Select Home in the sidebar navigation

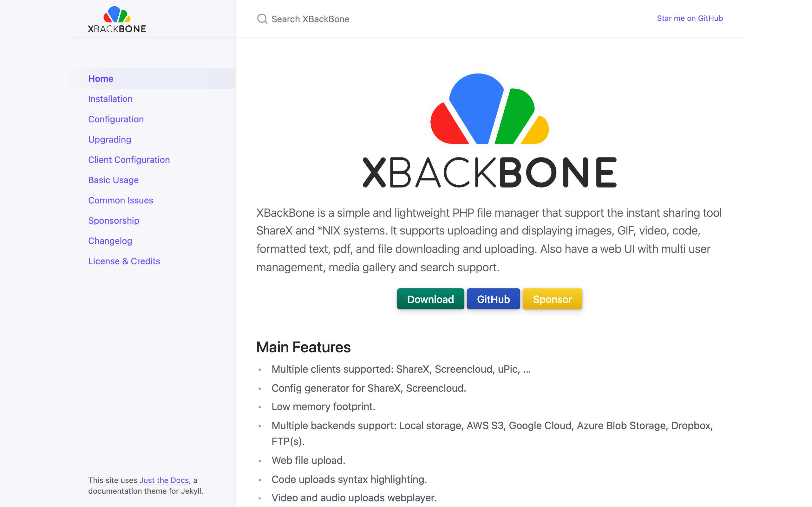[101, 79]
